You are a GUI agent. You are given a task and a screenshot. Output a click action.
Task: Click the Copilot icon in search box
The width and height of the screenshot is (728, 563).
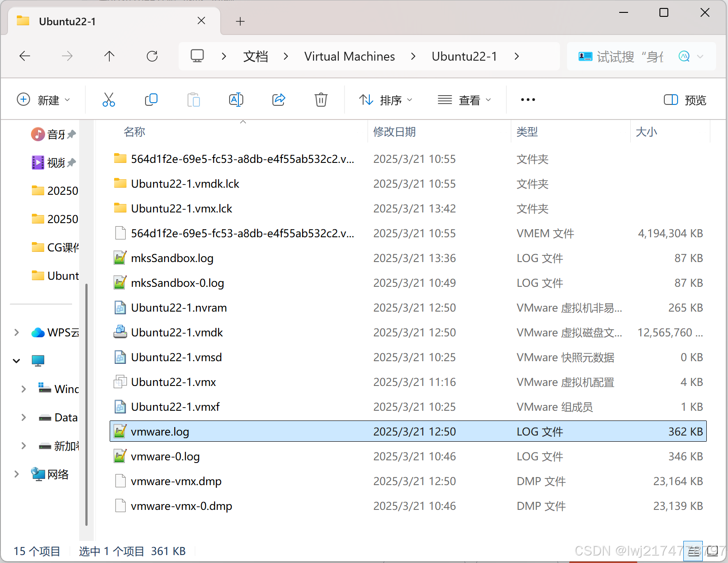tap(684, 56)
